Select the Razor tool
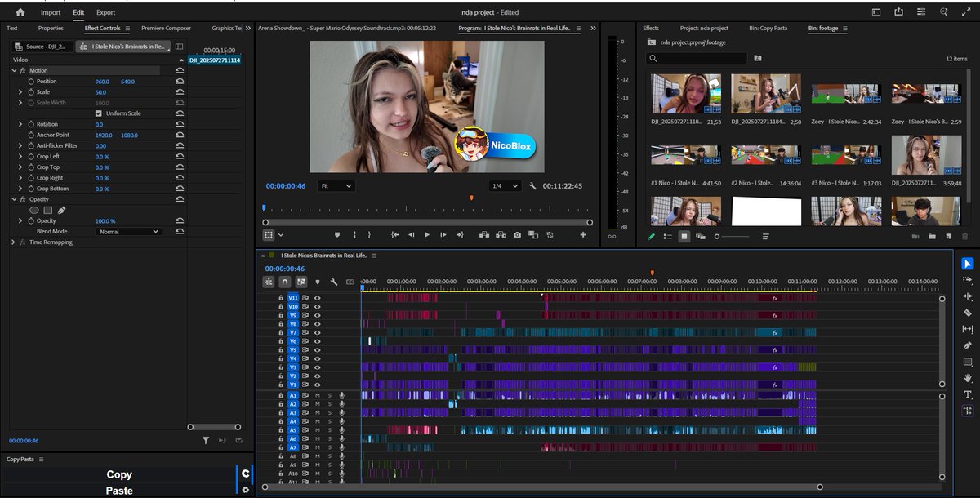Viewport: 980px width, 498px height. pyautogui.click(x=968, y=313)
